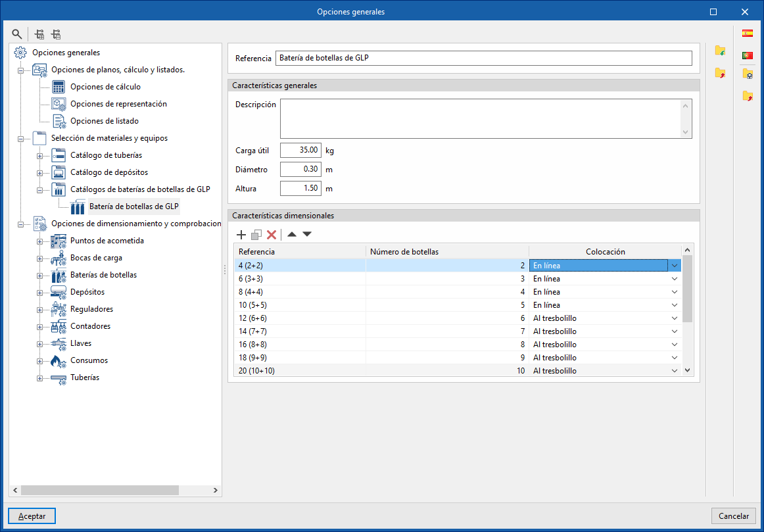This screenshot has height=532, width=764.
Task: Open Colocación dropdown for row 12 (6+6)
Action: [674, 318]
